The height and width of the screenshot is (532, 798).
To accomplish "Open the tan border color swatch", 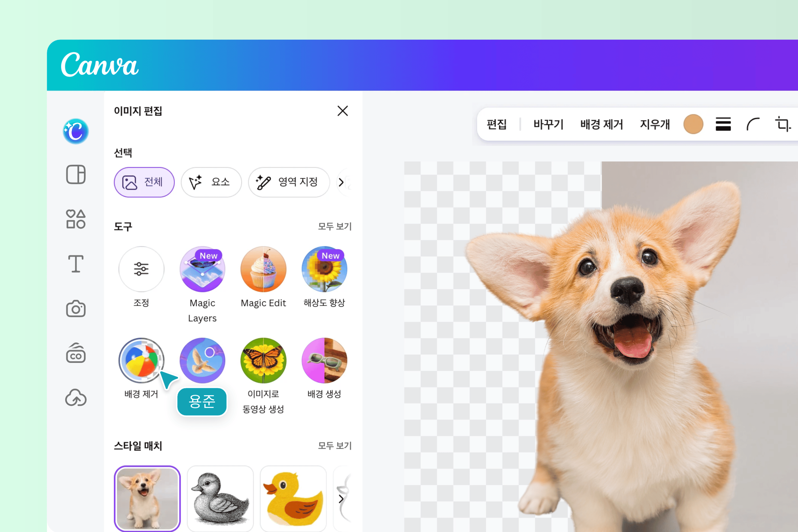I will click(693, 124).
